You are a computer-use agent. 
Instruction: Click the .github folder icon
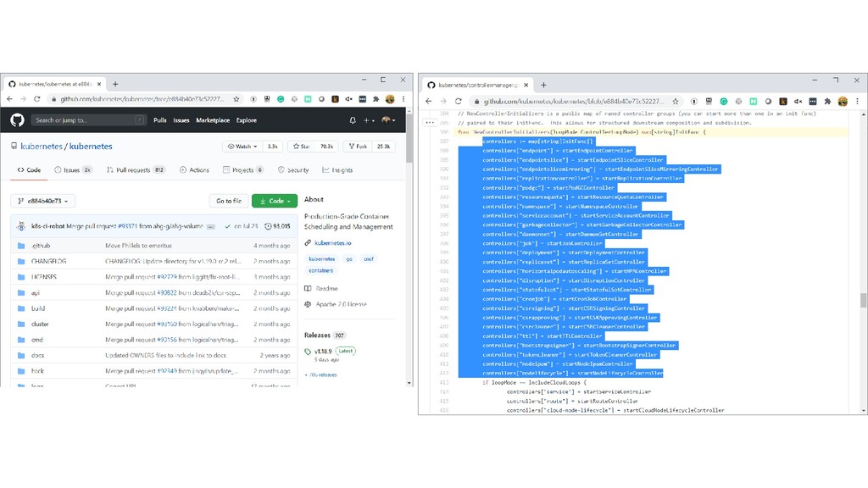[21, 246]
